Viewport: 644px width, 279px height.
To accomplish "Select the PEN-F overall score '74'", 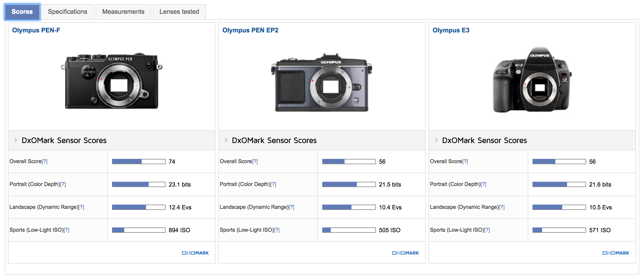I will [x=172, y=162].
